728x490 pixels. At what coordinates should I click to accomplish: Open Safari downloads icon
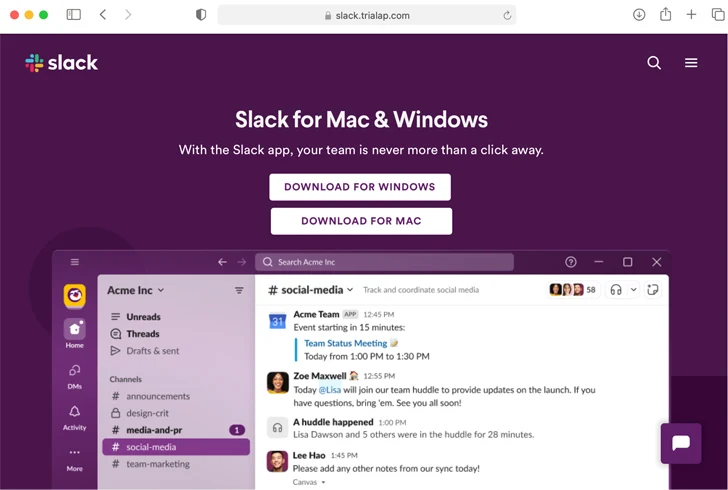639,15
